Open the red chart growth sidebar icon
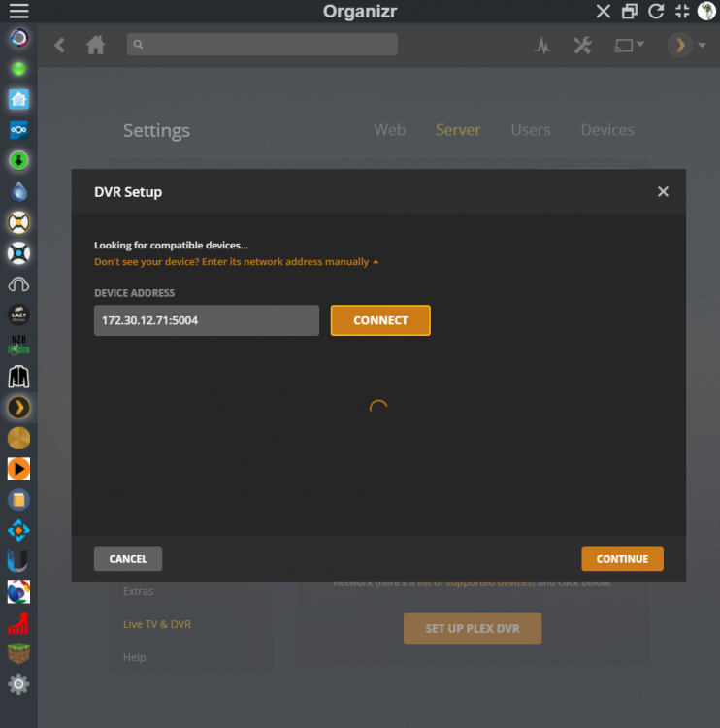Image resolution: width=720 pixels, height=728 pixels. 19,623
